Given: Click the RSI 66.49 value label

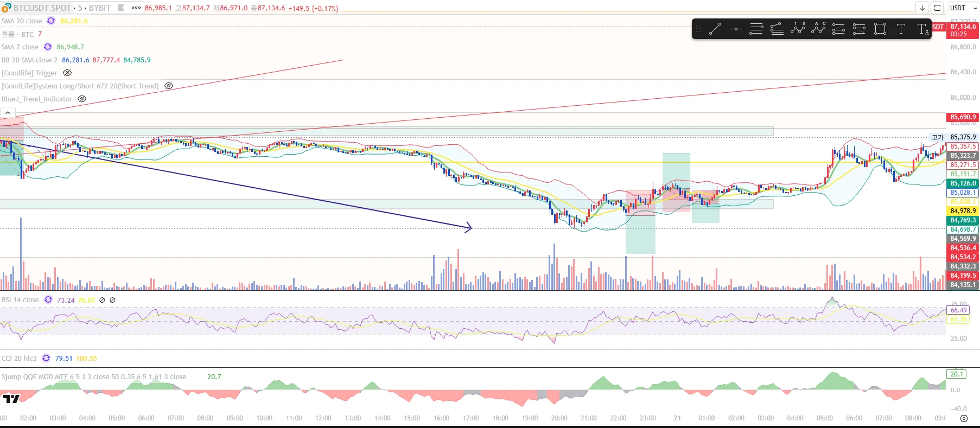Looking at the screenshot, I should [x=958, y=310].
